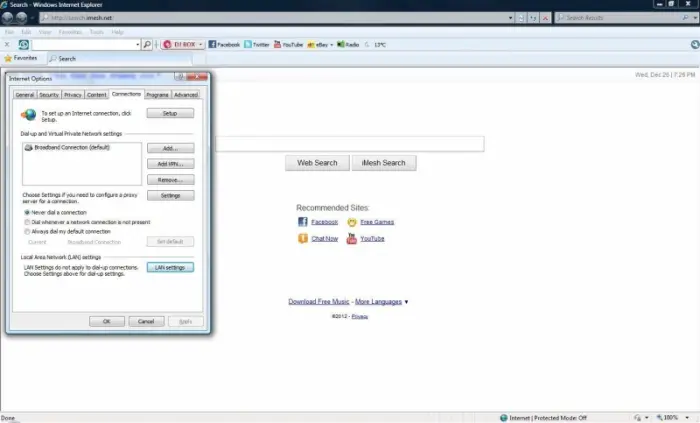
Task: Click the LAN settings button
Action: (170, 267)
